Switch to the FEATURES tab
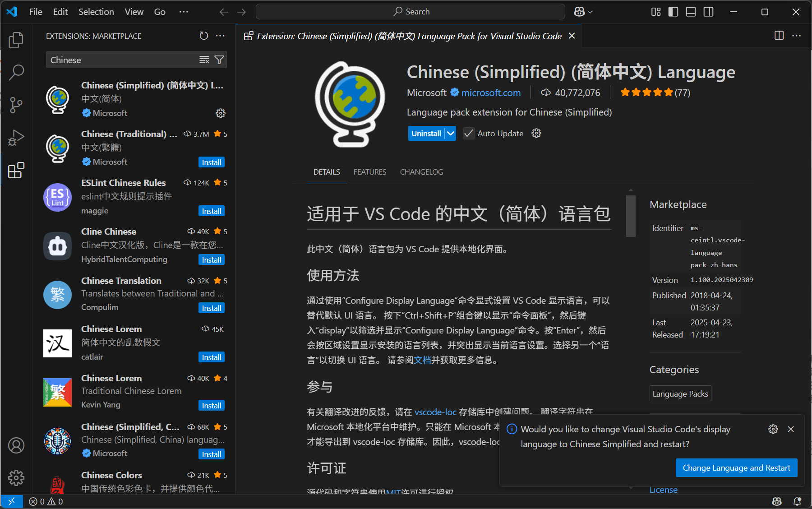The height and width of the screenshot is (509, 812). pos(370,172)
